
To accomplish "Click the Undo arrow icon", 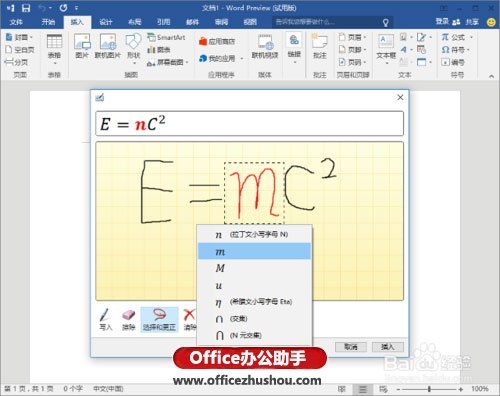I will click(x=43, y=8).
